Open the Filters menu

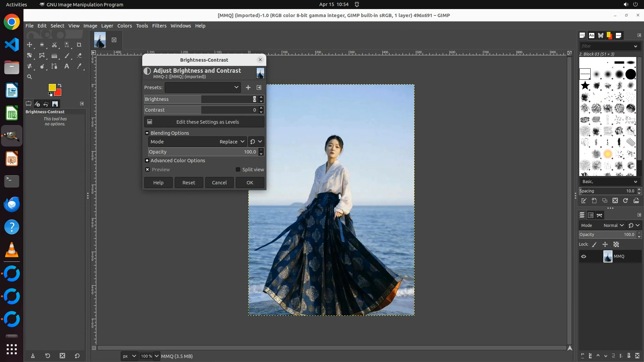(159, 26)
